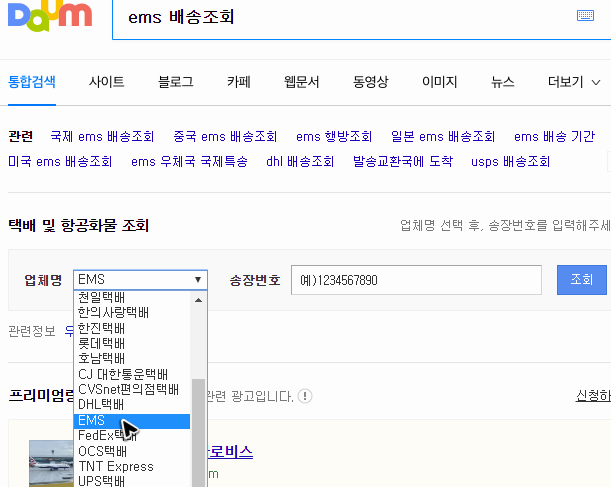This screenshot has width=611, height=487.
Task: Choose 롯데택배 from carrier list
Action: 132,343
